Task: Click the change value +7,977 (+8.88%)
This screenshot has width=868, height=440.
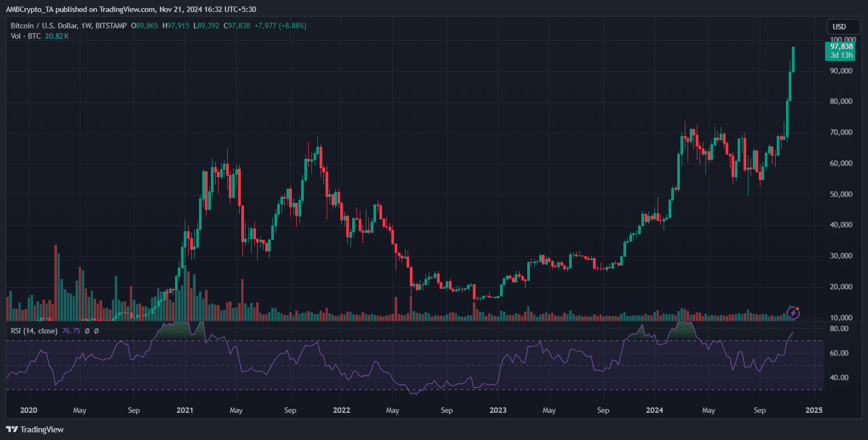Action: (x=280, y=26)
